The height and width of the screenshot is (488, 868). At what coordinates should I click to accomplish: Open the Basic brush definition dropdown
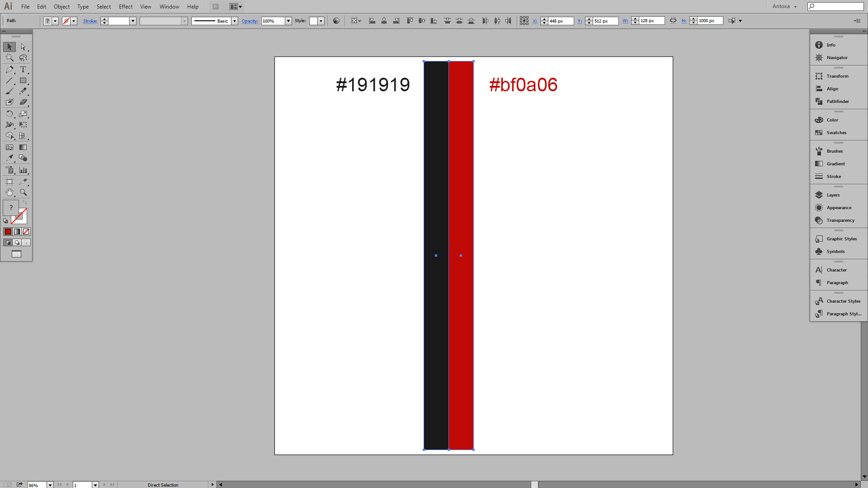235,21
